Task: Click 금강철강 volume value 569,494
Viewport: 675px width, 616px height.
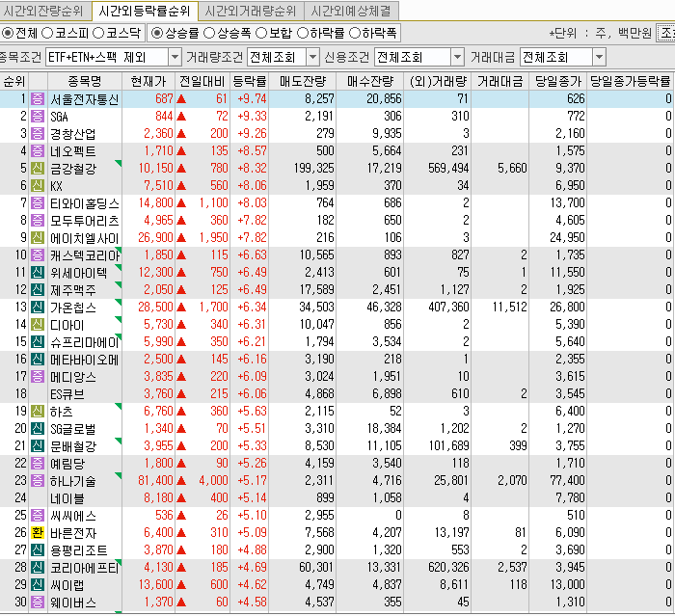Action: point(448,169)
